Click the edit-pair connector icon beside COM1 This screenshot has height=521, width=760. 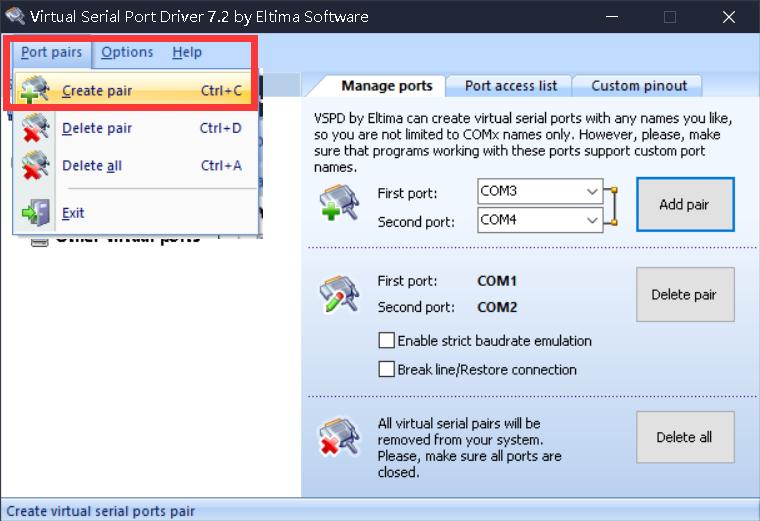click(x=339, y=294)
